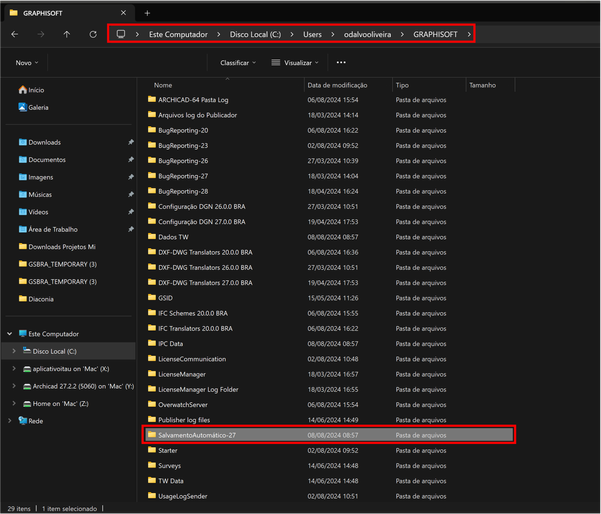Open the Novo dropdown menu
601x514 pixels.
point(26,62)
